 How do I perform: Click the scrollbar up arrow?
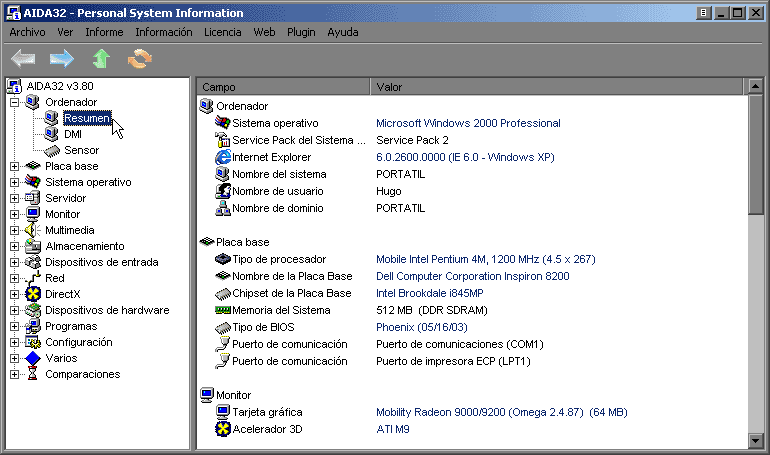[x=755, y=87]
